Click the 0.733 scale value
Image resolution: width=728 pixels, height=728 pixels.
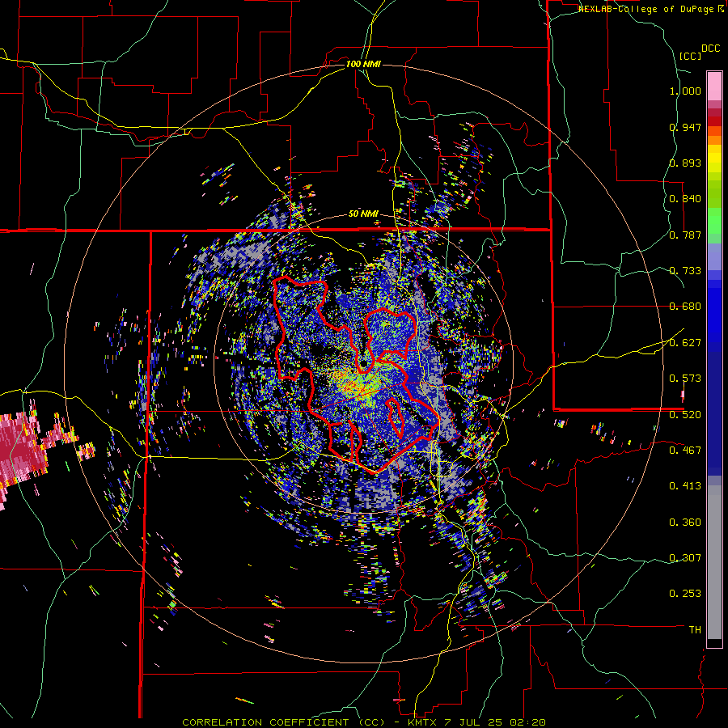pos(685,271)
